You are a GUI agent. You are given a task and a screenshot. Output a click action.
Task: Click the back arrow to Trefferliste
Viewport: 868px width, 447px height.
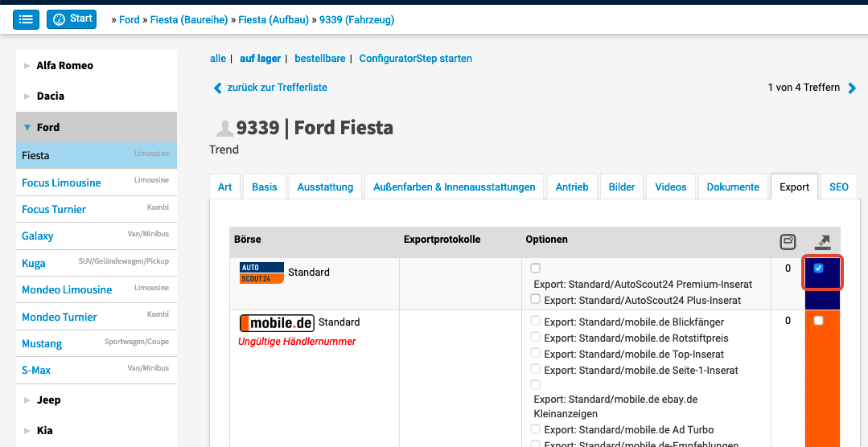tap(217, 88)
